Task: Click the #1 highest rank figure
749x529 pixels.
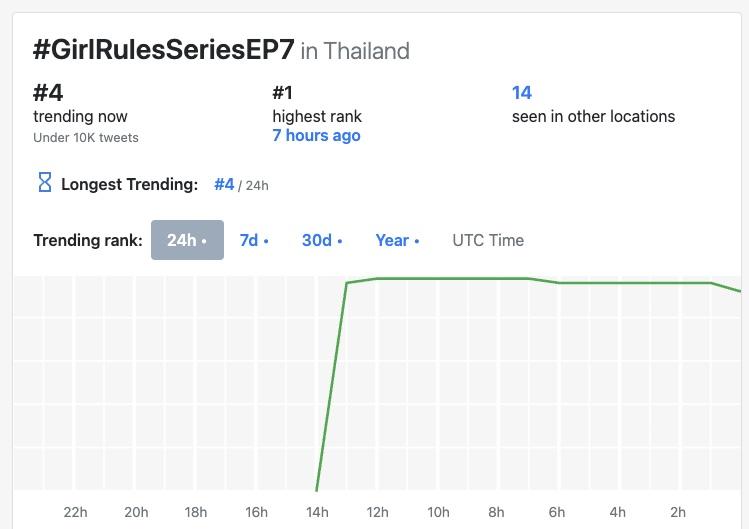Action: tap(282, 93)
